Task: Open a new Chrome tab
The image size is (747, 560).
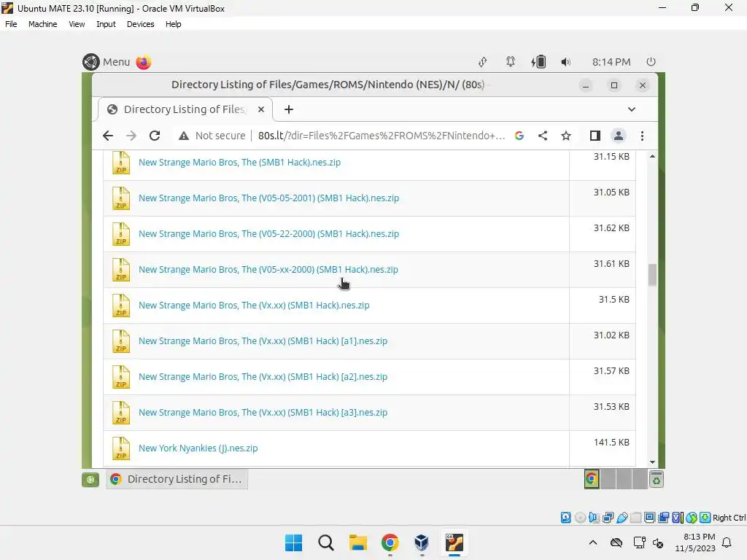Action: click(289, 109)
